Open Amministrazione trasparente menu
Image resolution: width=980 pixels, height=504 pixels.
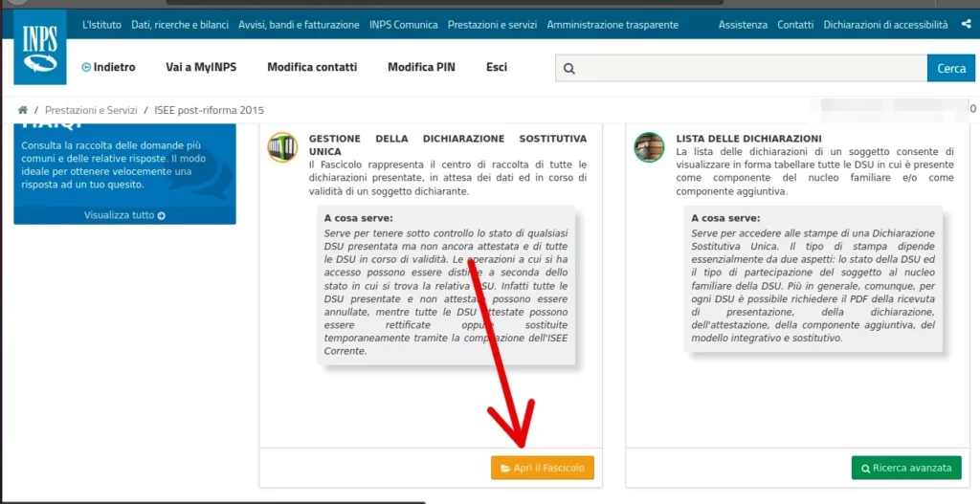612,25
